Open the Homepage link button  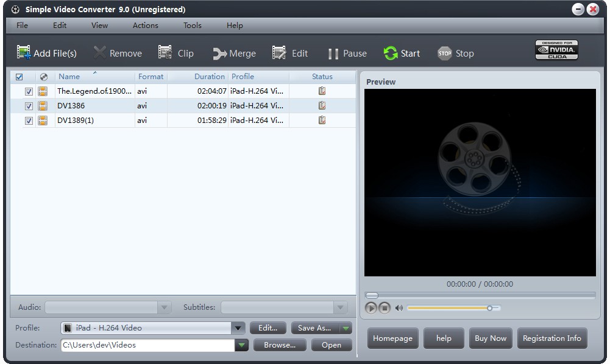click(392, 338)
